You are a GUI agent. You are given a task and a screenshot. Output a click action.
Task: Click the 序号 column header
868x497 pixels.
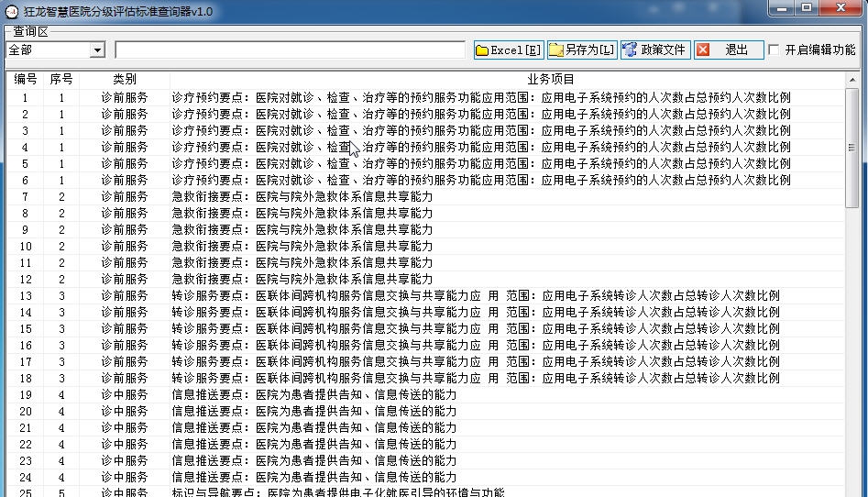coord(60,79)
